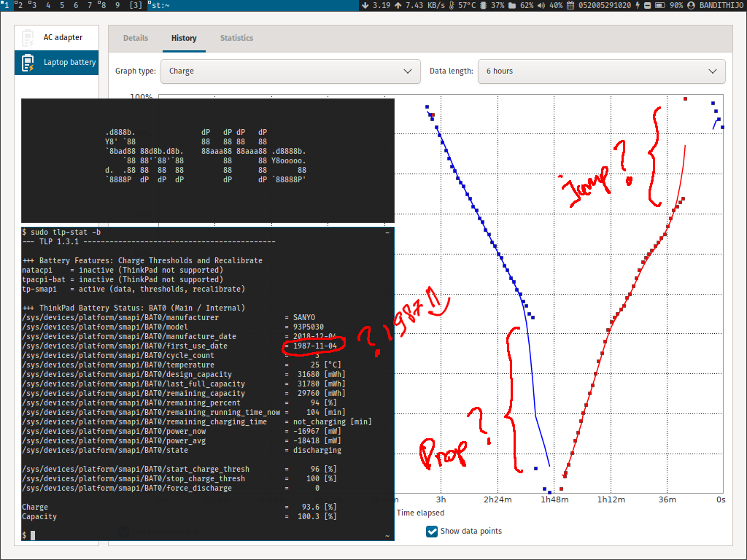Click the volume speaker icon in status bar
This screenshot has width=747, height=560.
click(541, 5)
